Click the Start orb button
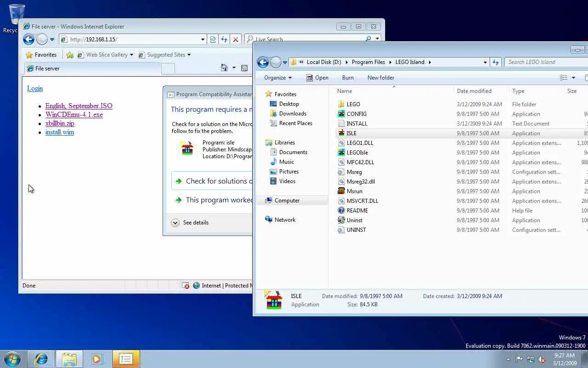 click(12, 359)
